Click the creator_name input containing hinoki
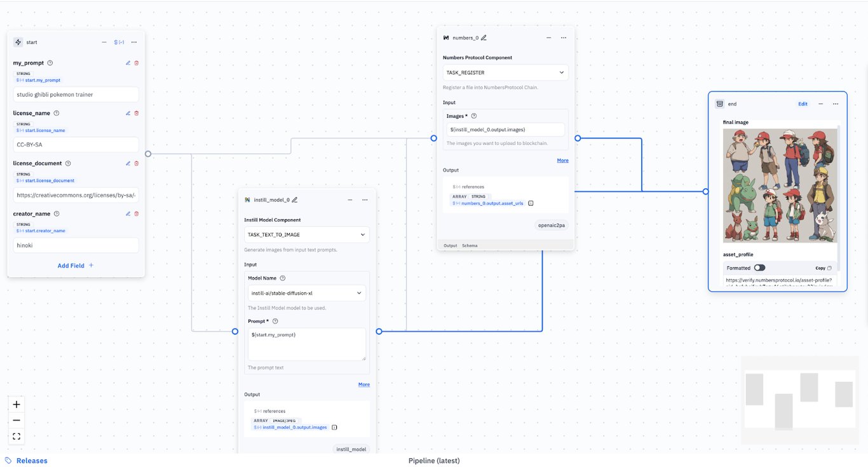 tap(76, 245)
